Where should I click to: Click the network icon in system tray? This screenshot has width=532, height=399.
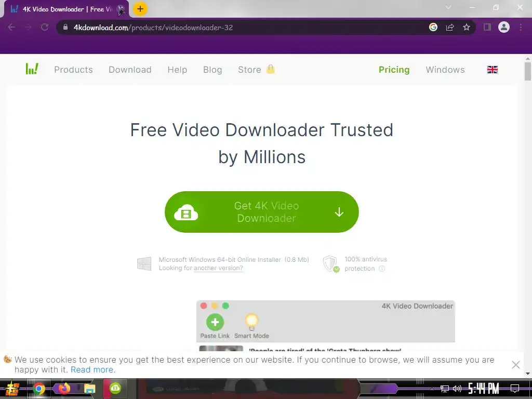pyautogui.click(x=445, y=389)
